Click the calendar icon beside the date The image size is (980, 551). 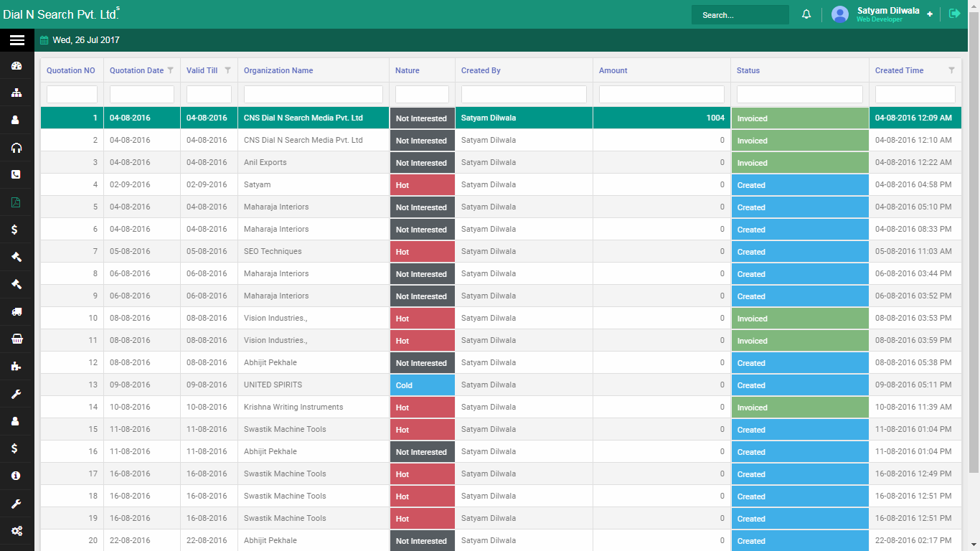pos(44,40)
